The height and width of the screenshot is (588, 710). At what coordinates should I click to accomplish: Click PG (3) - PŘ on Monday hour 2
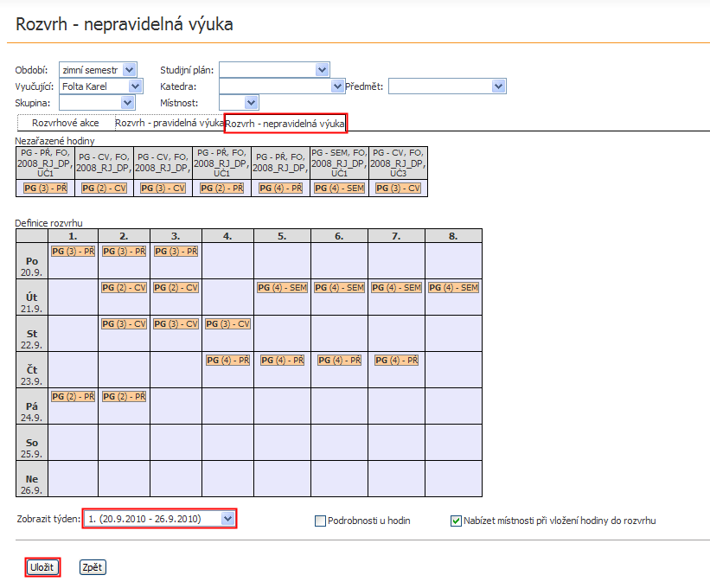tap(124, 252)
